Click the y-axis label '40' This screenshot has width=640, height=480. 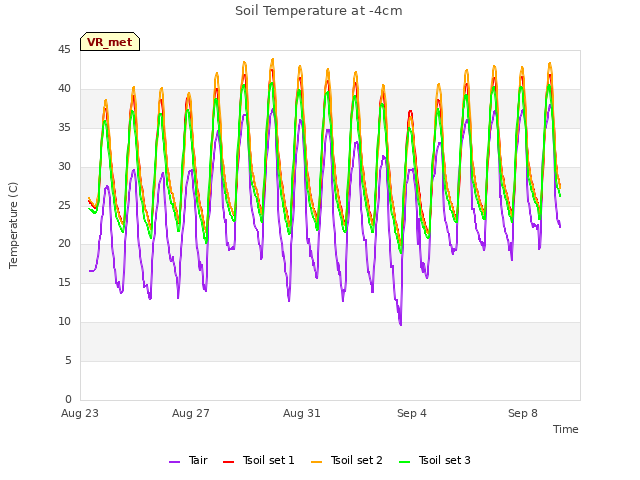(64, 89)
